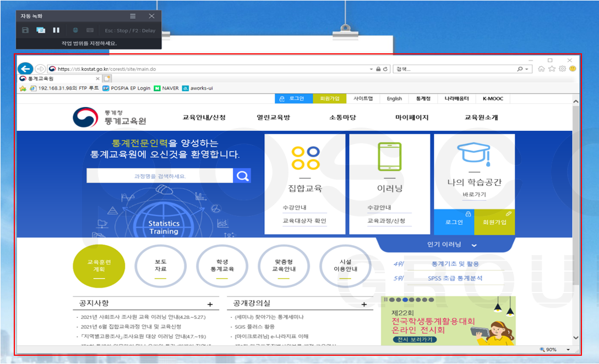This screenshot has height=364, width=599.
Task: Close the 통계교육원 browser tab
Action: tap(97, 79)
